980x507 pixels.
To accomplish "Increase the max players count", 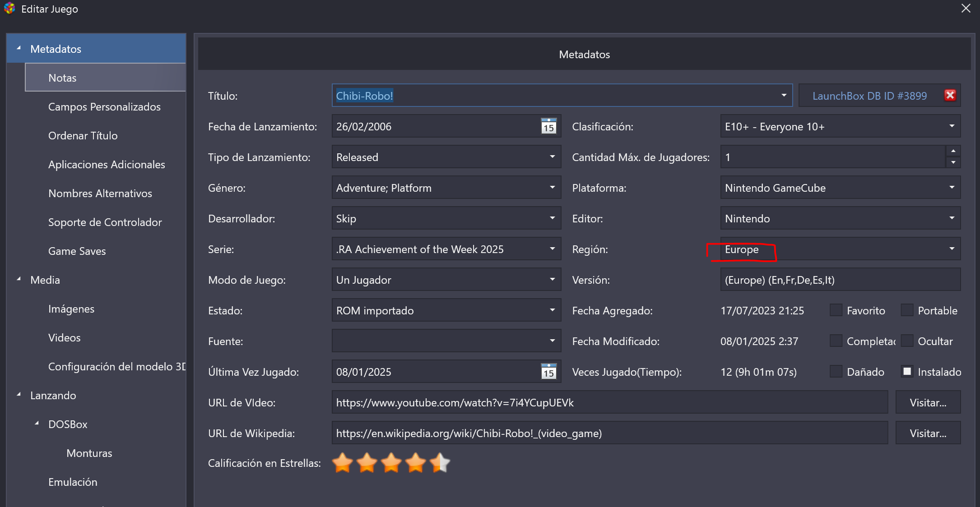I will [953, 151].
